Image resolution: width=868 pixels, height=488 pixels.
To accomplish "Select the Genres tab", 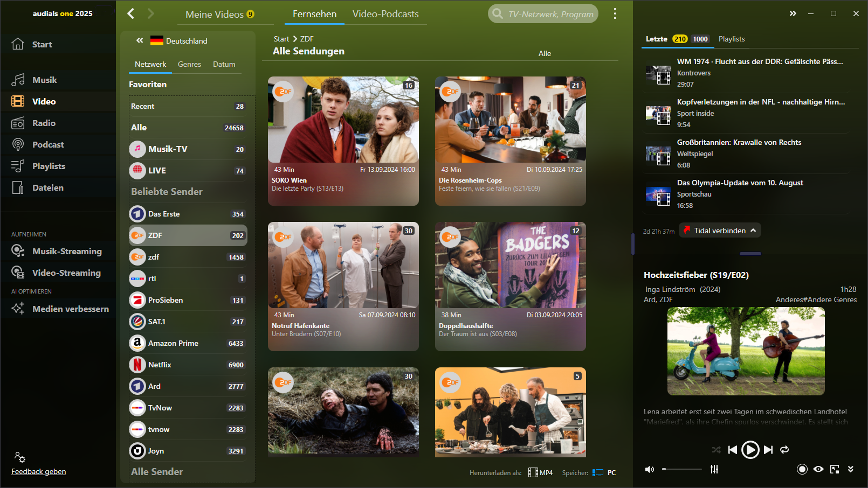I will [189, 64].
